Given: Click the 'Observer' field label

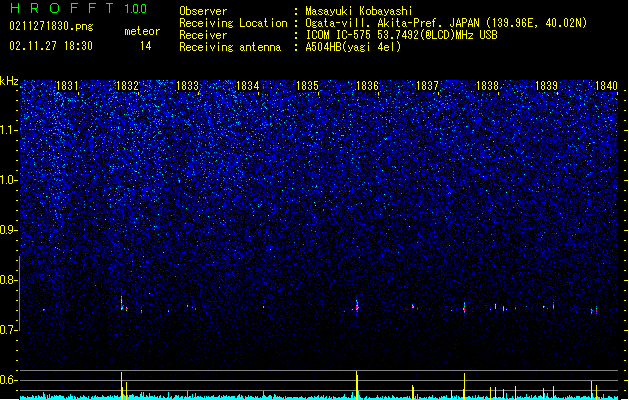Looking at the screenshot, I should click(x=203, y=11).
